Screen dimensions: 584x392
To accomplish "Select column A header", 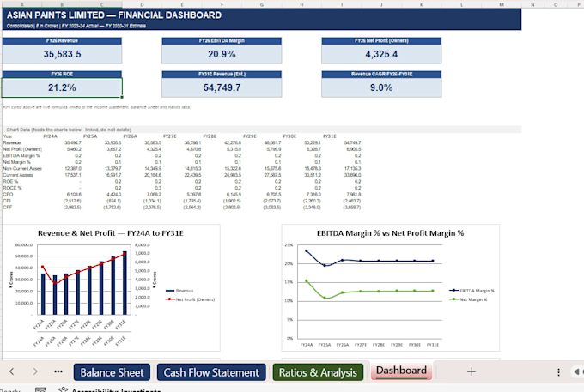I will [x=22, y=4].
